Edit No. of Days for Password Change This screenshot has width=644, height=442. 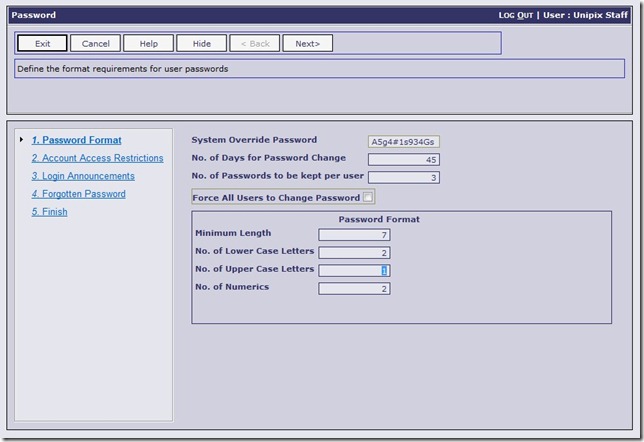[403, 160]
